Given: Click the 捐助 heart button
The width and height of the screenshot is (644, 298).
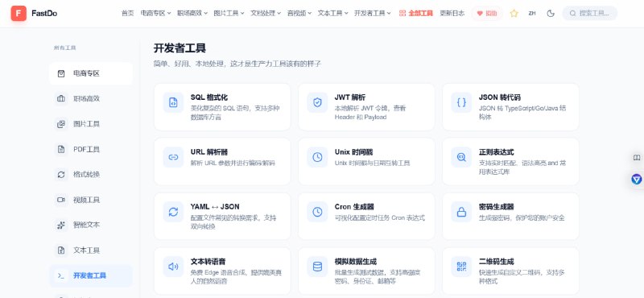Looking at the screenshot, I should tap(487, 13).
